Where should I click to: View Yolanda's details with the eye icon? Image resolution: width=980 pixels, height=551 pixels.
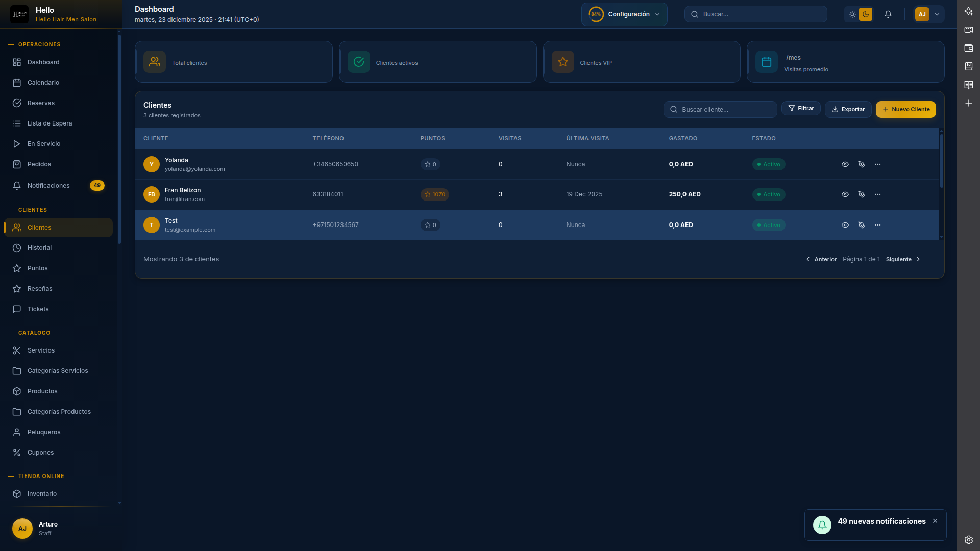click(845, 164)
